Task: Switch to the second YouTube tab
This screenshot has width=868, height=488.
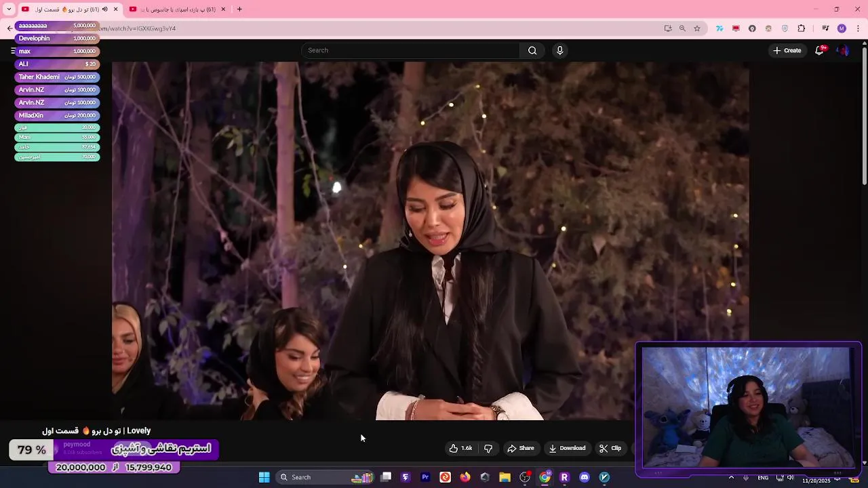Action: [x=178, y=9]
